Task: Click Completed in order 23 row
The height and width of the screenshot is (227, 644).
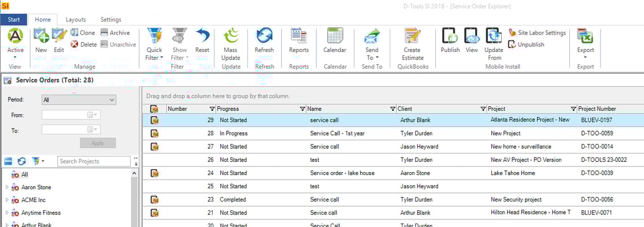Action: 232,199
